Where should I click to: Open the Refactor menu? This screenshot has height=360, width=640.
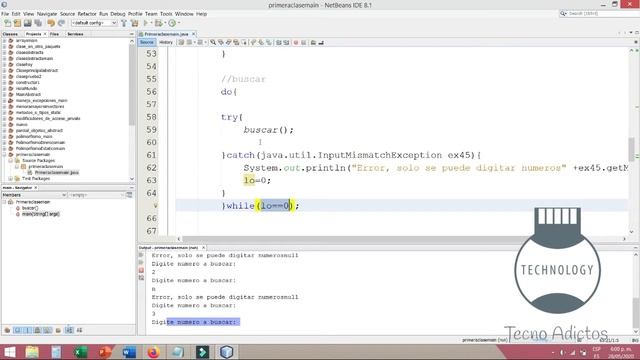pos(87,14)
